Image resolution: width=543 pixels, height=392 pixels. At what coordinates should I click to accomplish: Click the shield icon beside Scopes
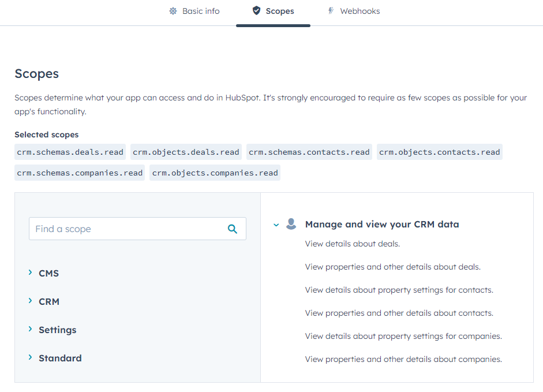point(256,11)
